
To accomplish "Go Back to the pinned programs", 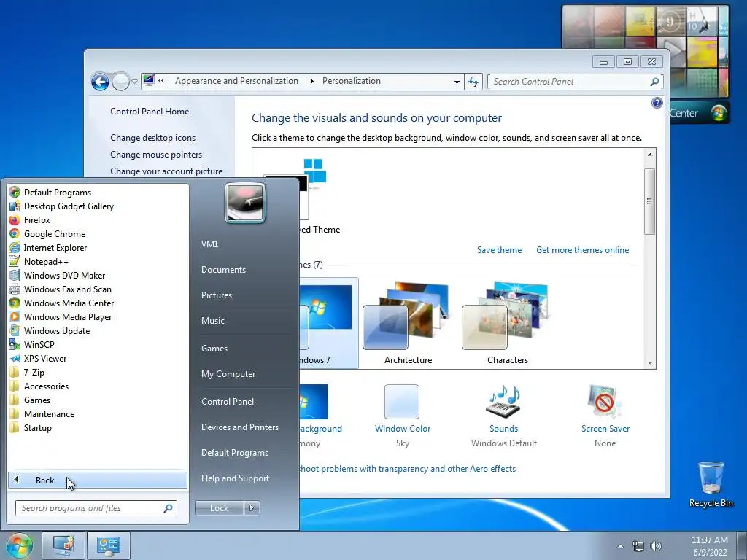I will point(98,480).
